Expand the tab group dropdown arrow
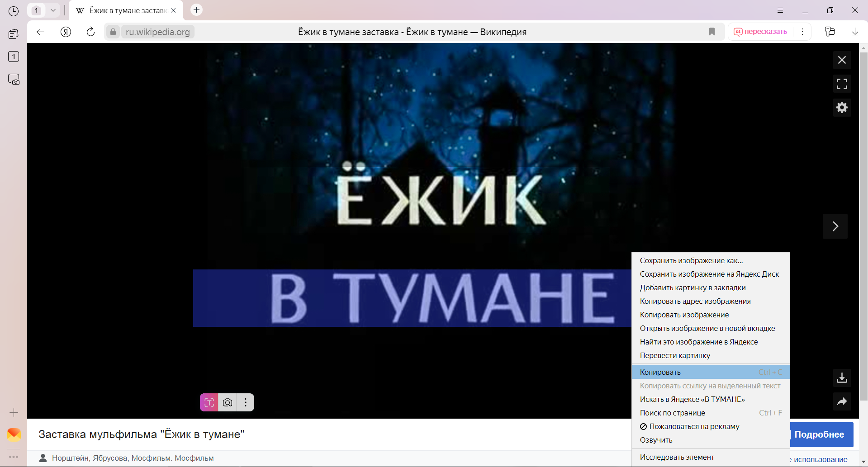 click(53, 10)
